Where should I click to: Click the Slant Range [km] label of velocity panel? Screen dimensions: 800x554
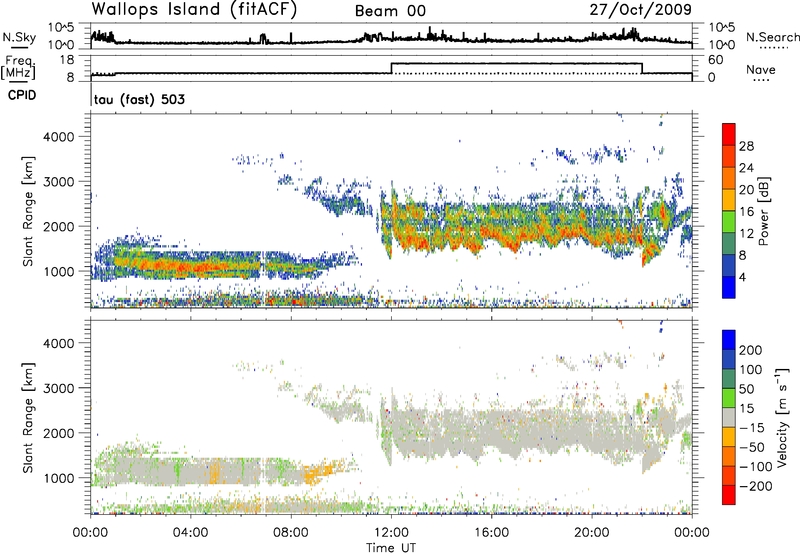point(28,418)
